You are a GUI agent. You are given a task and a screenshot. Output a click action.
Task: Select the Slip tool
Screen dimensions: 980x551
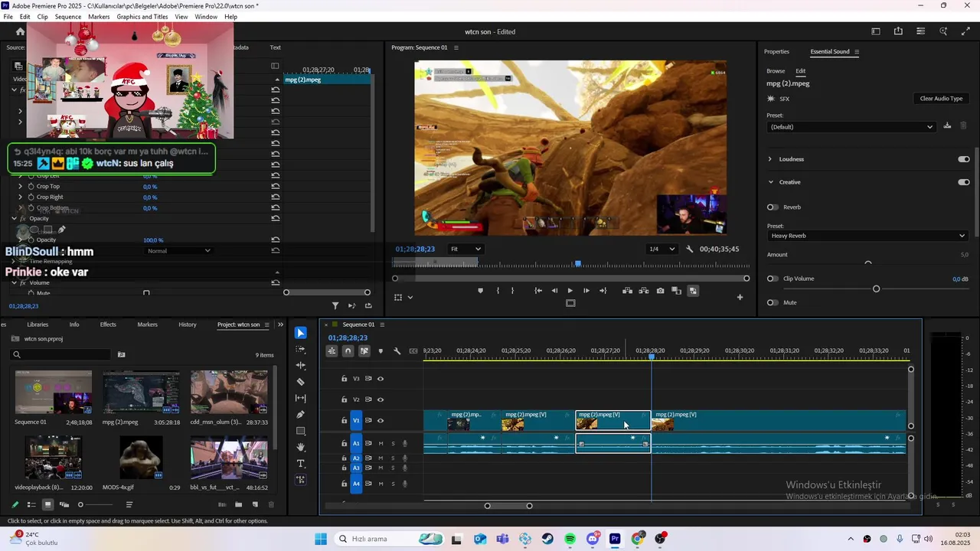301,398
